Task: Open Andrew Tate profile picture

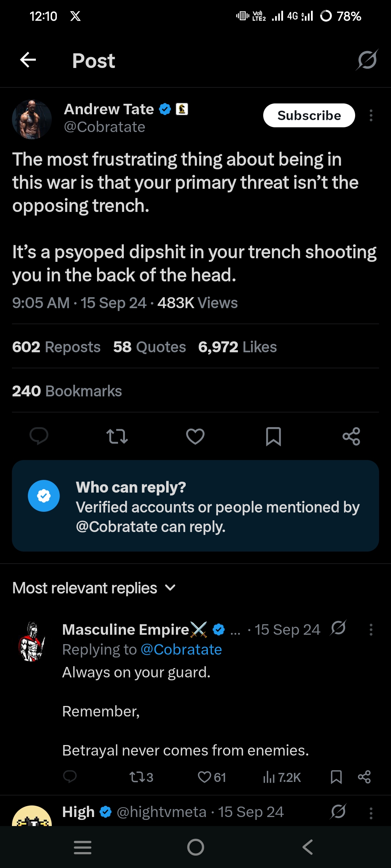Action: [x=32, y=119]
